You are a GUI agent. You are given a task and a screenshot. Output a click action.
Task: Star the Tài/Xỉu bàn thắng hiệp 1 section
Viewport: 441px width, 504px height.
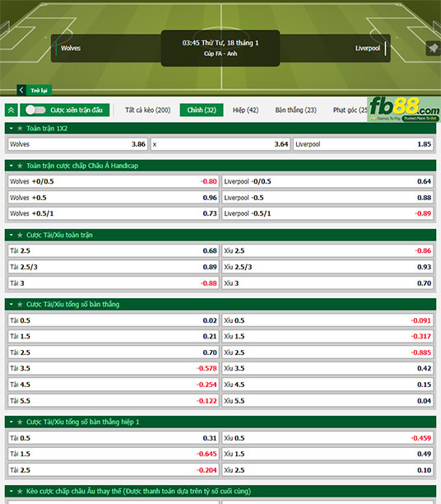[20, 422]
